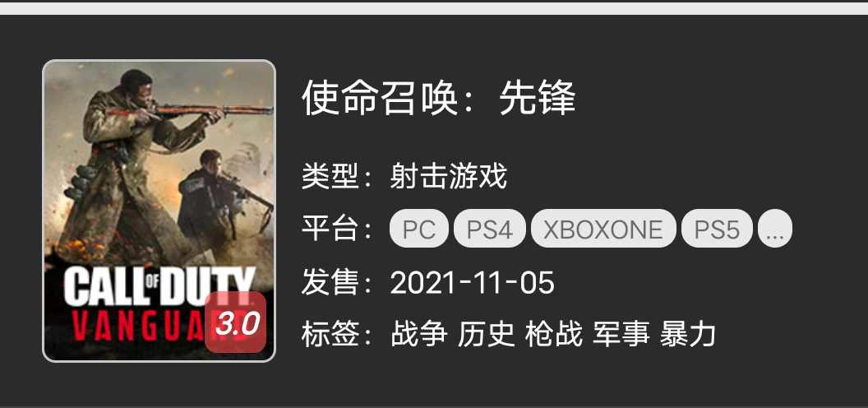Open the Call of Duty Vanguard cover image
This screenshot has width=868, height=408.
point(159,211)
